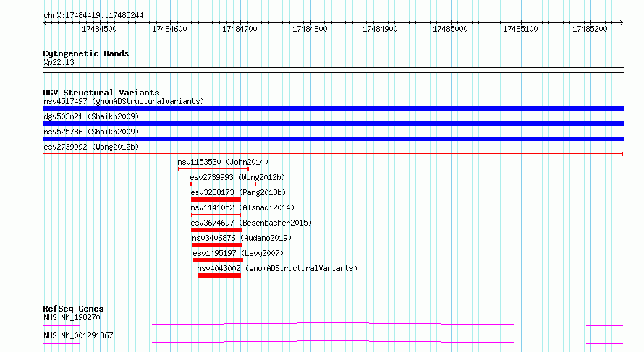The height and width of the screenshot is (352, 644).
Task: Click the ruler's left arrow end
Action: click(x=45, y=22)
